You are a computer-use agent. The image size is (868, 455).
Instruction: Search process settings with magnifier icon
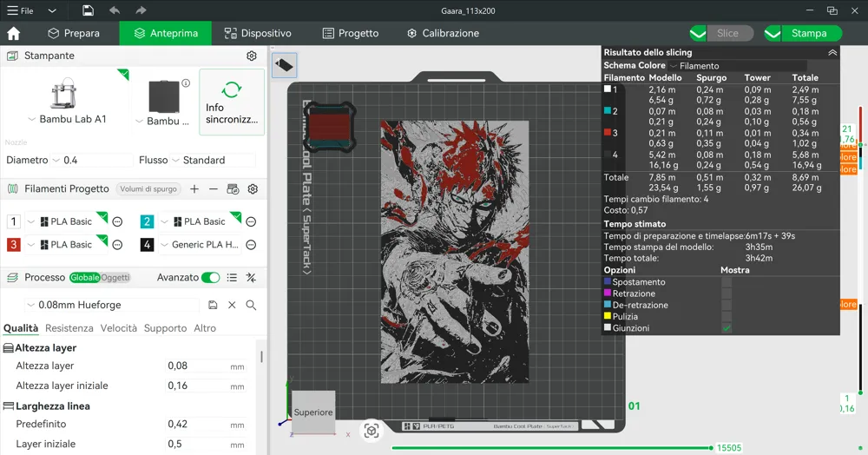point(251,305)
